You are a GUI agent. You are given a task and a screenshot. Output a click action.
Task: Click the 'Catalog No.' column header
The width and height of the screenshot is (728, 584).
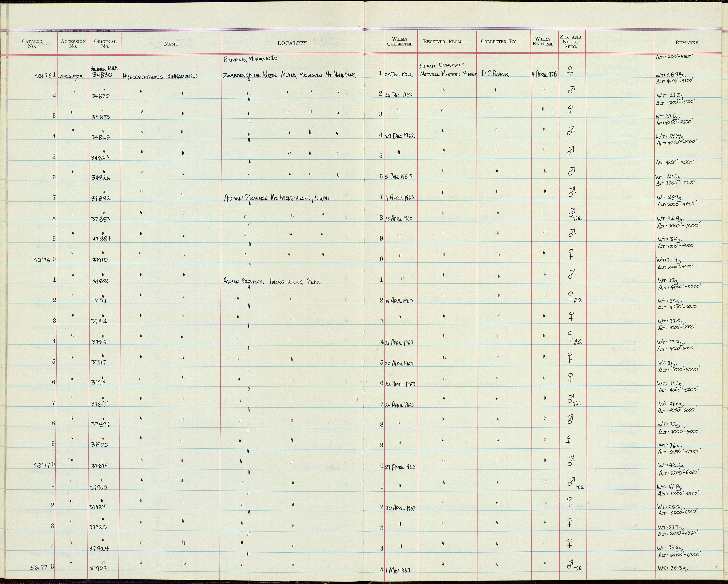point(32,44)
